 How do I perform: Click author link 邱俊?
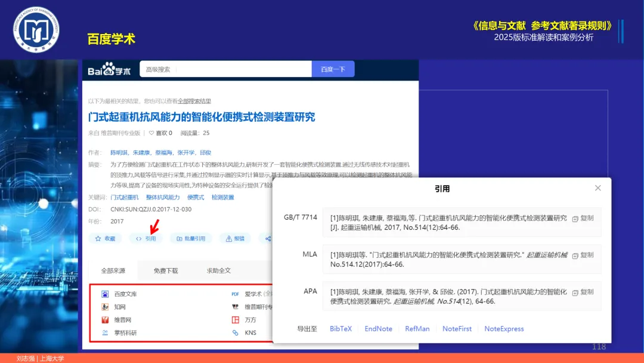pos(205,152)
